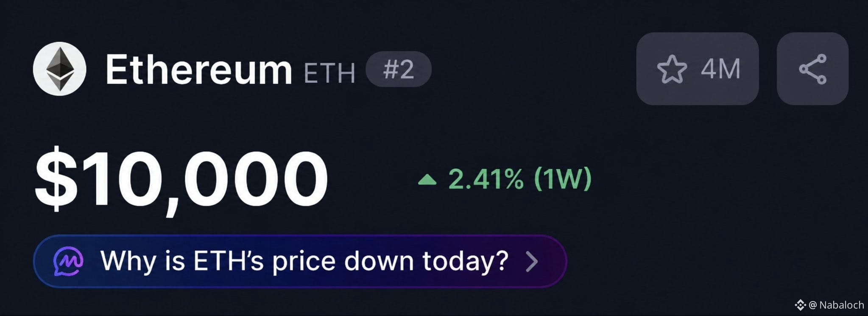The width and height of the screenshot is (868, 316).
Task: Click the Ethereum diamond logo icon
Action: (x=59, y=69)
